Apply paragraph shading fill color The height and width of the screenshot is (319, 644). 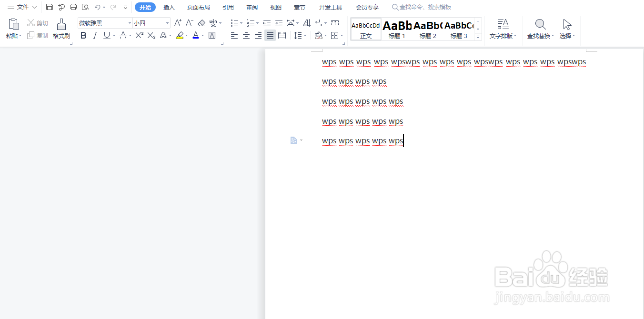pos(319,35)
